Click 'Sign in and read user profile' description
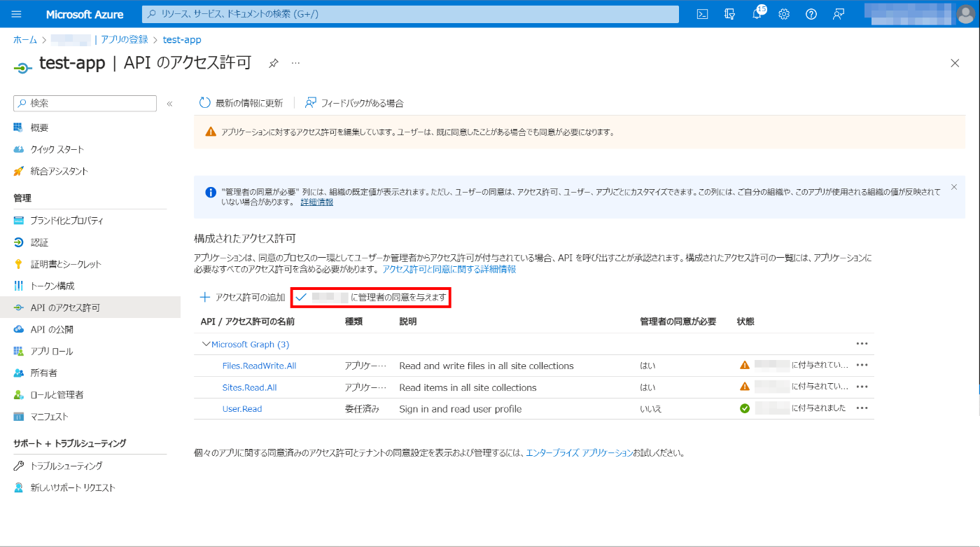 [x=460, y=409]
